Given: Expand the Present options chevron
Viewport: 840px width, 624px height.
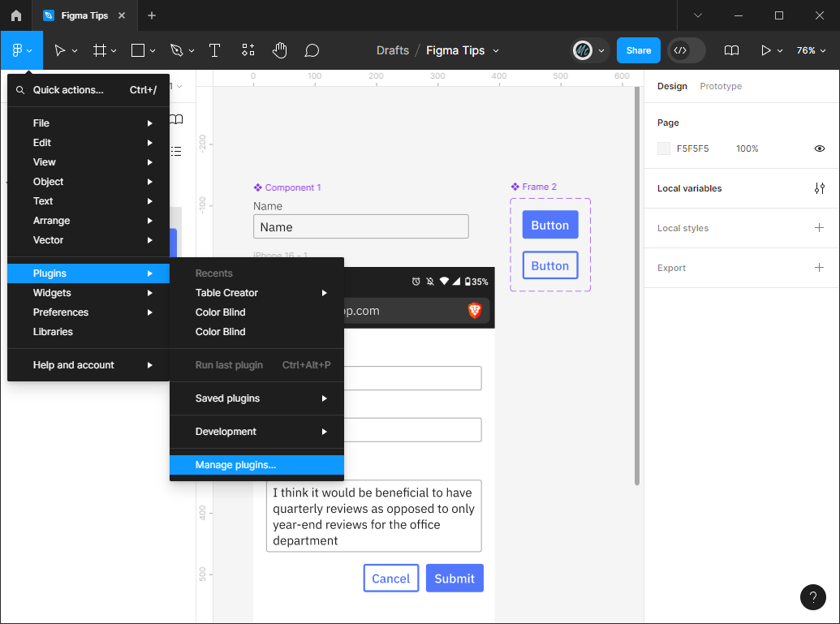Looking at the screenshot, I should point(780,51).
